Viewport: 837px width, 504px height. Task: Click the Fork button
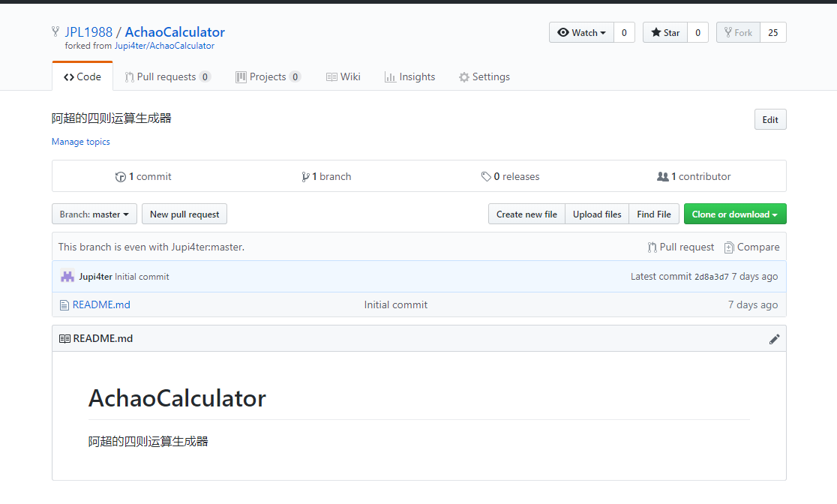pos(738,32)
